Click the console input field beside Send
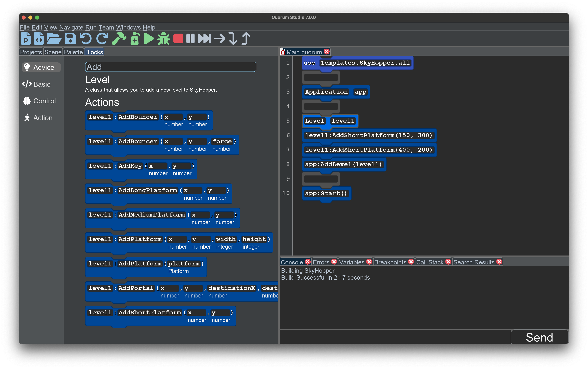Image resolution: width=588 pixels, height=369 pixels. [x=395, y=337]
